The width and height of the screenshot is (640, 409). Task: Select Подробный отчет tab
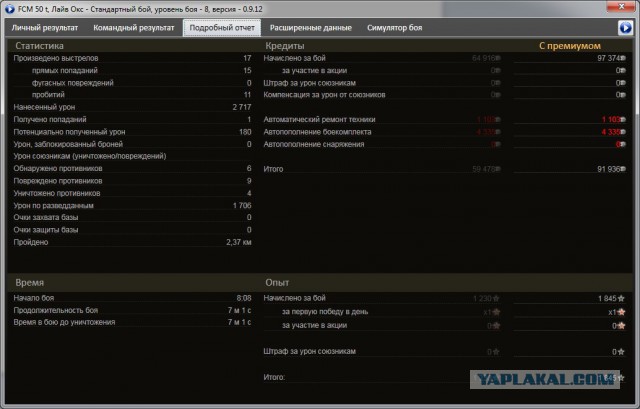(x=222, y=28)
